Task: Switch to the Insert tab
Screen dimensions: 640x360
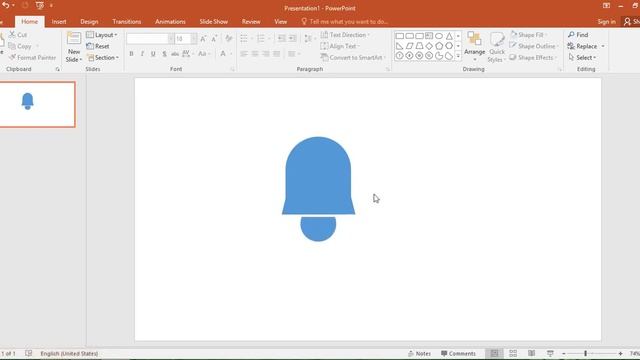Action: coord(59,22)
